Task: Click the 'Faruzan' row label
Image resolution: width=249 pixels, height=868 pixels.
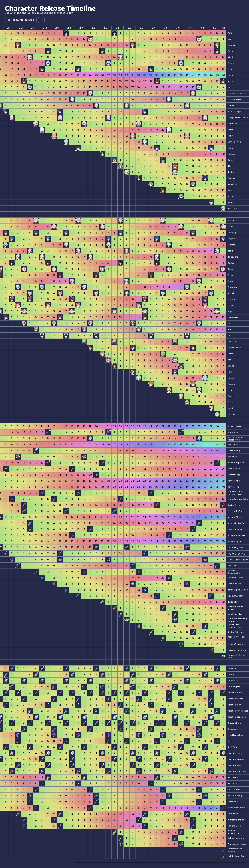Action: tap(231, 378)
